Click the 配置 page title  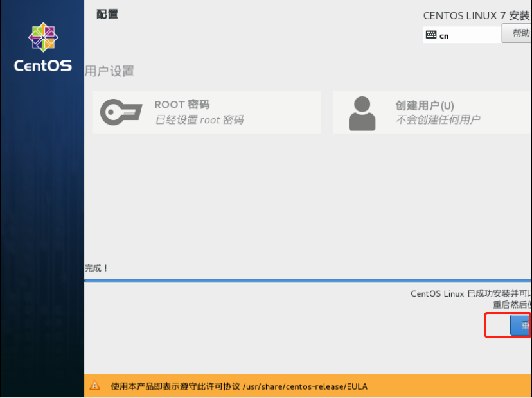click(x=107, y=14)
